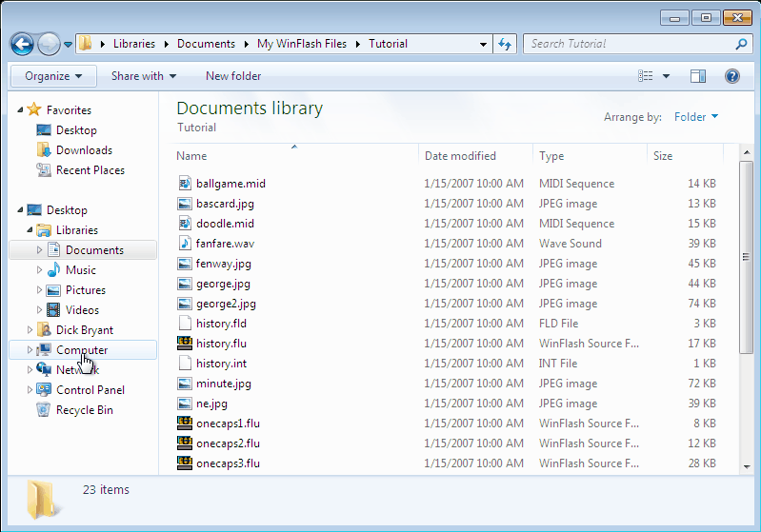Expand the Pictures library node

pyautogui.click(x=39, y=289)
